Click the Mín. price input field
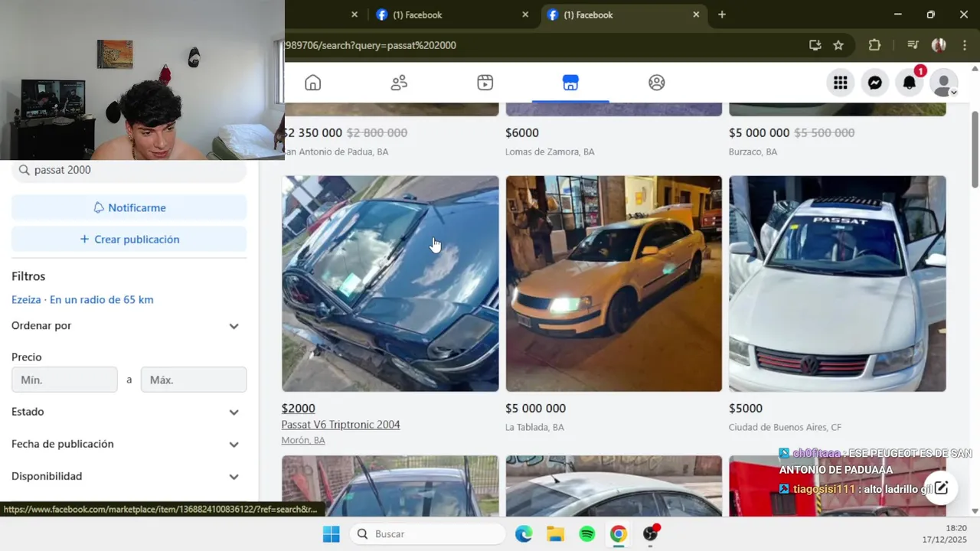The height and width of the screenshot is (551, 980). 64,380
